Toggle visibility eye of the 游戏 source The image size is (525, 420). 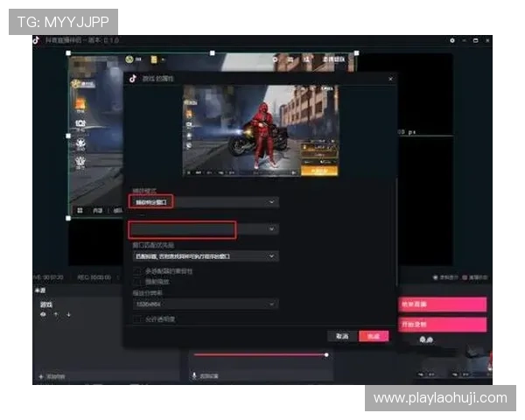click(x=43, y=313)
